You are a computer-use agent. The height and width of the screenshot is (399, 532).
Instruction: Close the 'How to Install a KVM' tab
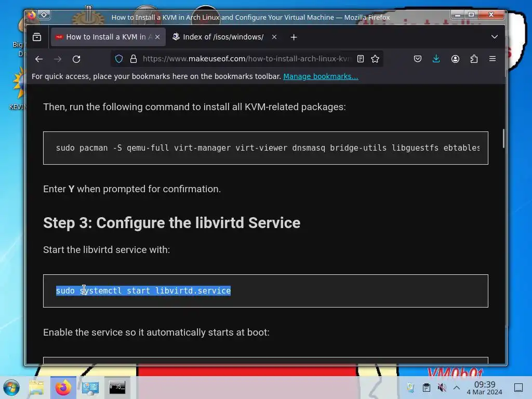pos(157,37)
